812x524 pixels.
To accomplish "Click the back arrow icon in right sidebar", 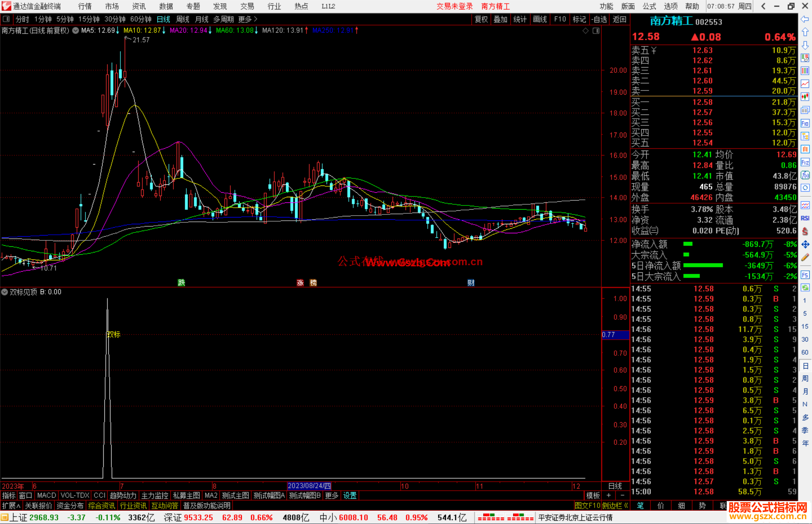I will [x=805, y=19].
